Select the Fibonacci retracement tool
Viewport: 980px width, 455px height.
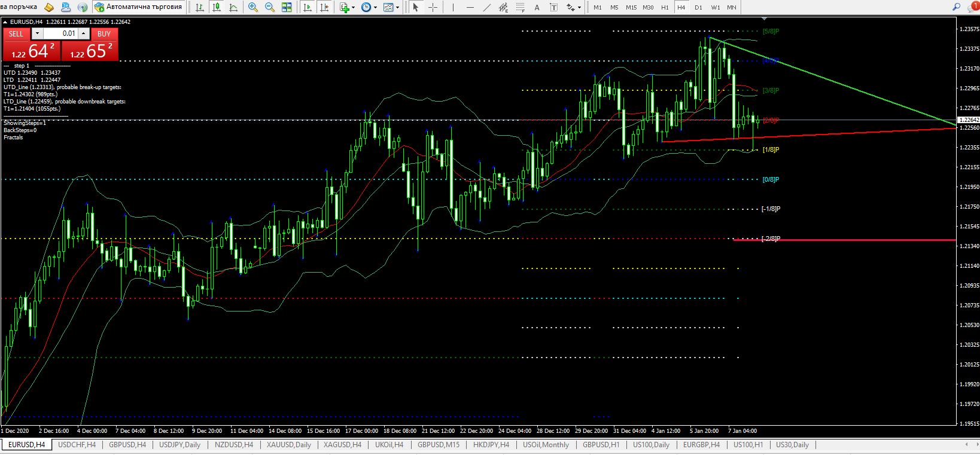click(520, 7)
